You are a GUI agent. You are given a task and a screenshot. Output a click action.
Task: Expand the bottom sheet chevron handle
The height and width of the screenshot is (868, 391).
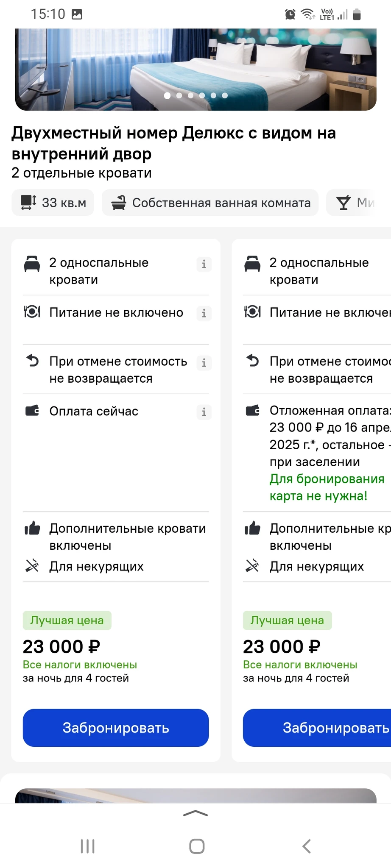[x=195, y=813]
